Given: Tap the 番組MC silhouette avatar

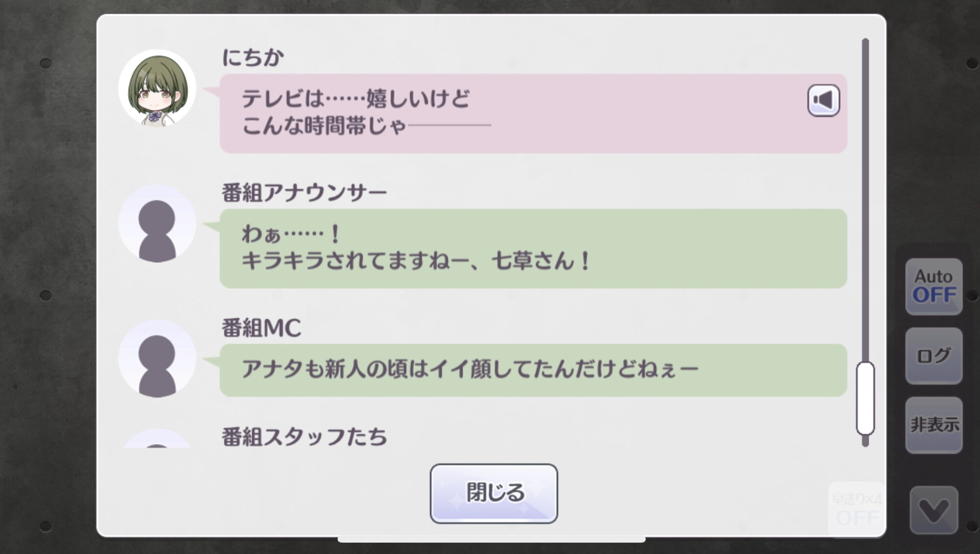Looking at the screenshot, I should [157, 358].
